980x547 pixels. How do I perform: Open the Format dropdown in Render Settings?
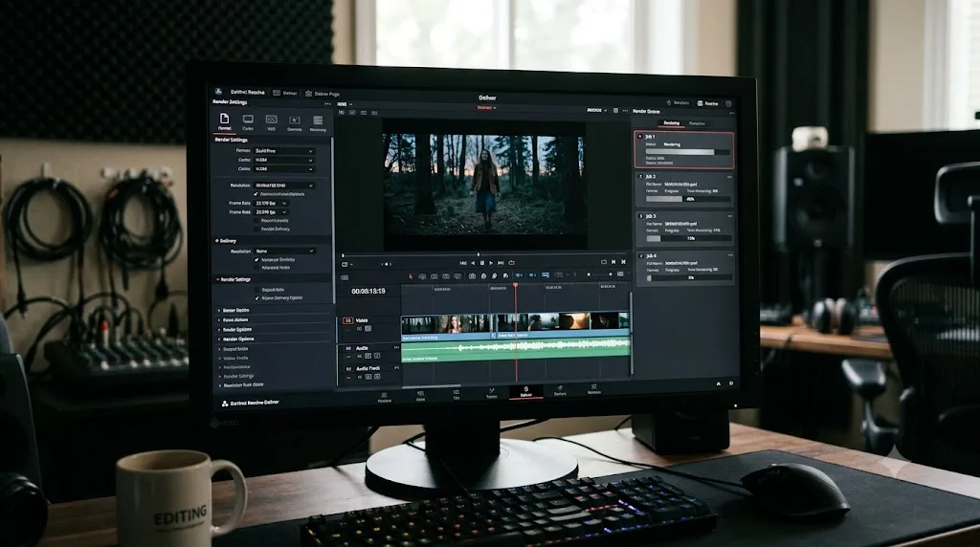pyautogui.click(x=283, y=151)
